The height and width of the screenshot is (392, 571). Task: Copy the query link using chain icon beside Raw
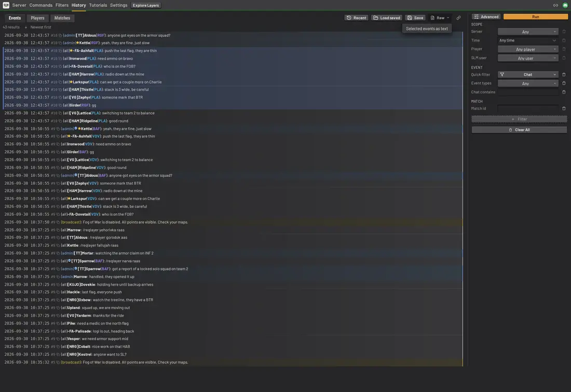coord(458,18)
